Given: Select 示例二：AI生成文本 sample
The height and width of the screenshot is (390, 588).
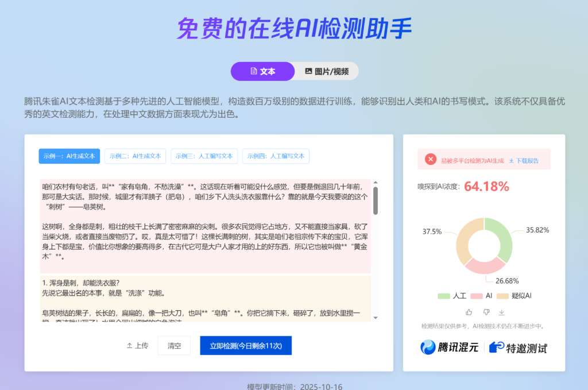Looking at the screenshot, I should 135,156.
